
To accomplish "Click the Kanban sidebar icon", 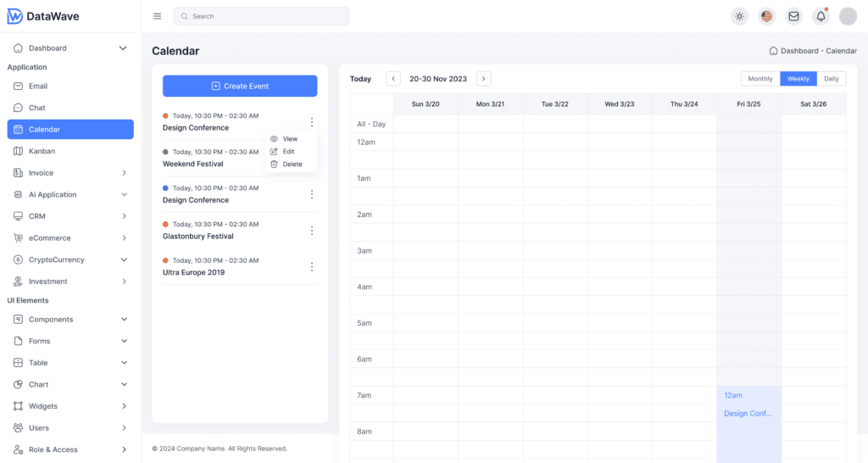I will [19, 151].
